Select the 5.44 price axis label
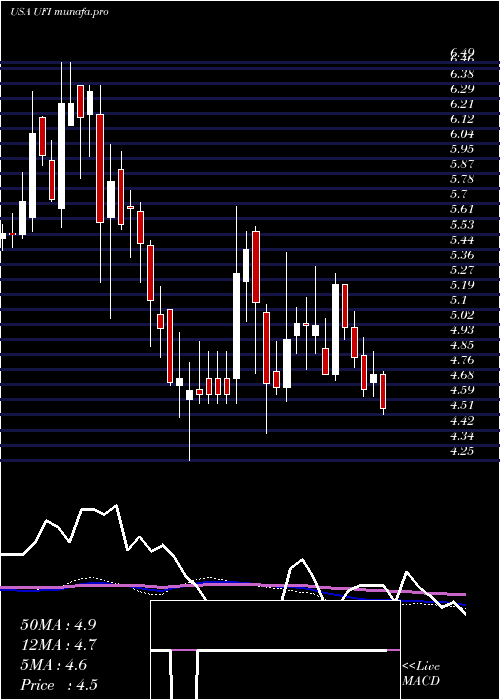 pos(462,240)
